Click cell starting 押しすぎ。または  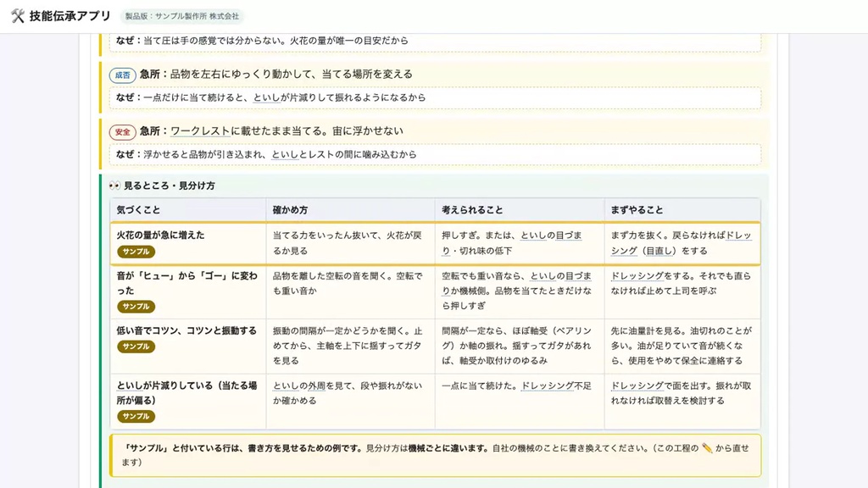tap(520, 243)
